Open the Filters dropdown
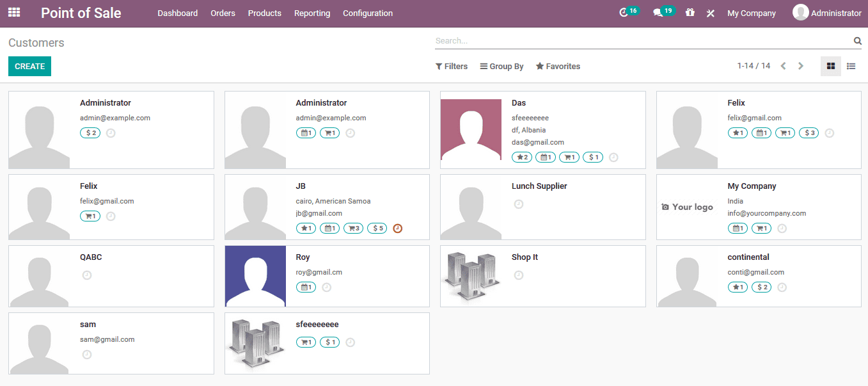This screenshot has width=868, height=386. click(x=452, y=65)
